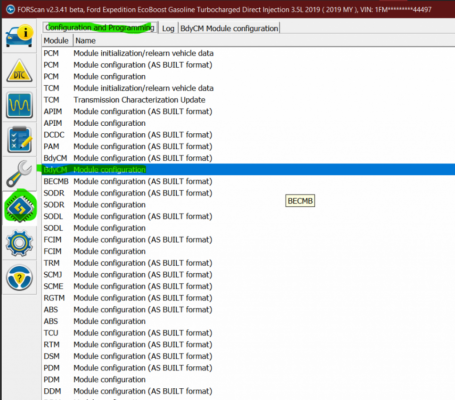
Task: Open BdyCM Module configuration tab
Action: coord(229,28)
